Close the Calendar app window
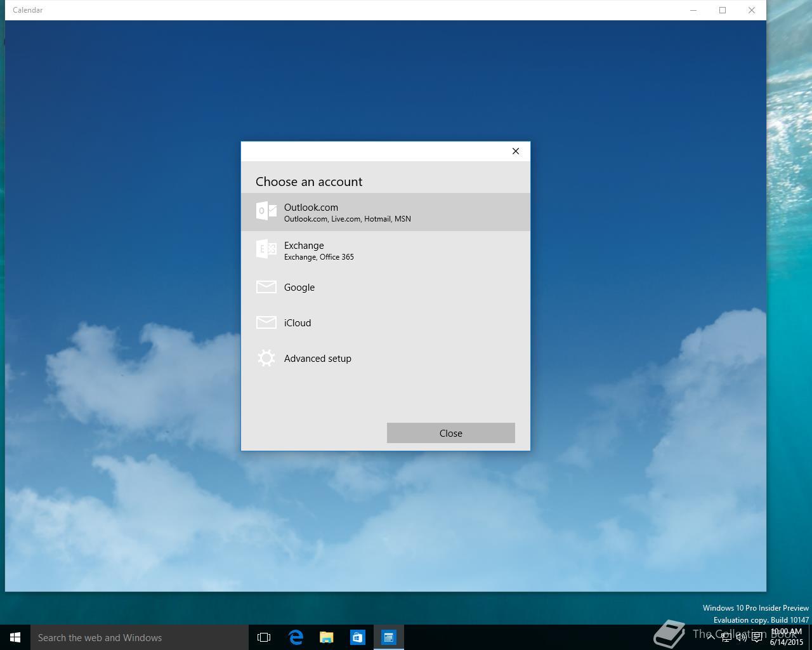Viewport: 812px width, 650px height. point(752,10)
